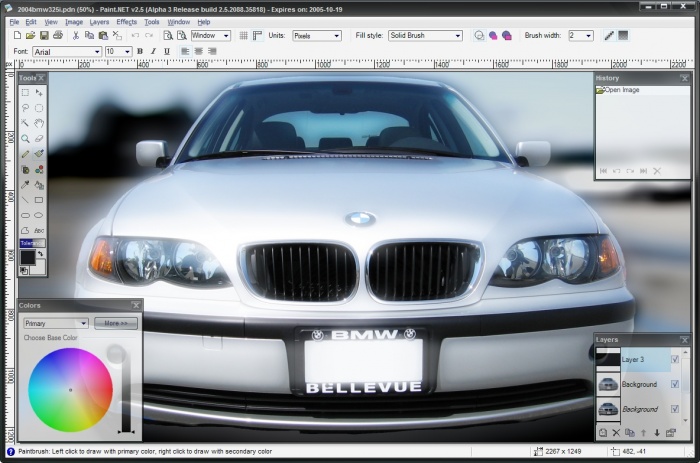Select the Zoom magnifier tool

point(25,139)
